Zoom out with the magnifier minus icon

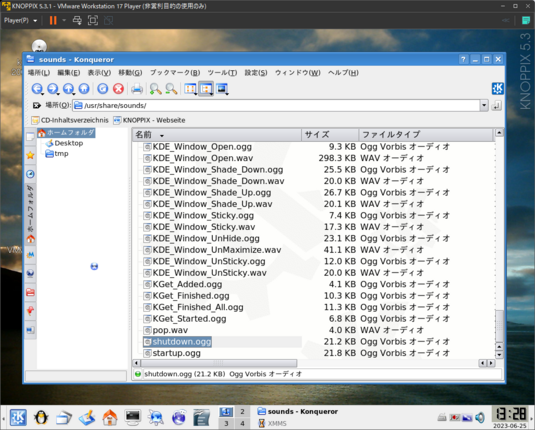pos(171,89)
